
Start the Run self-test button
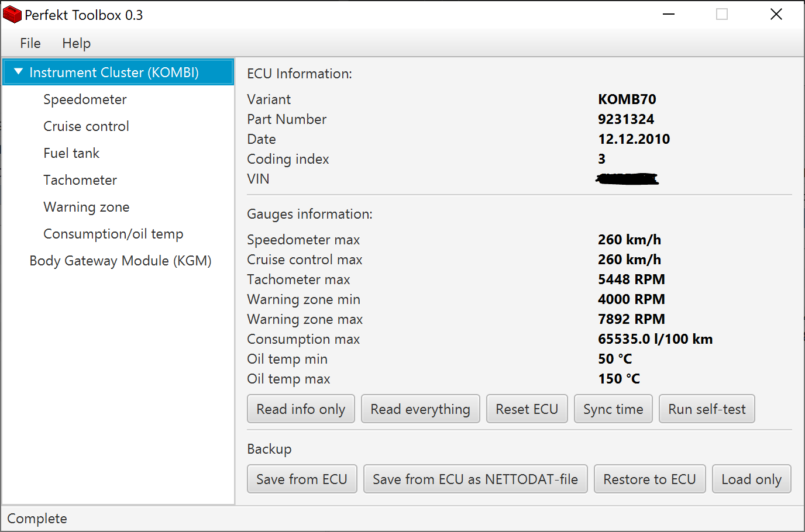707,409
